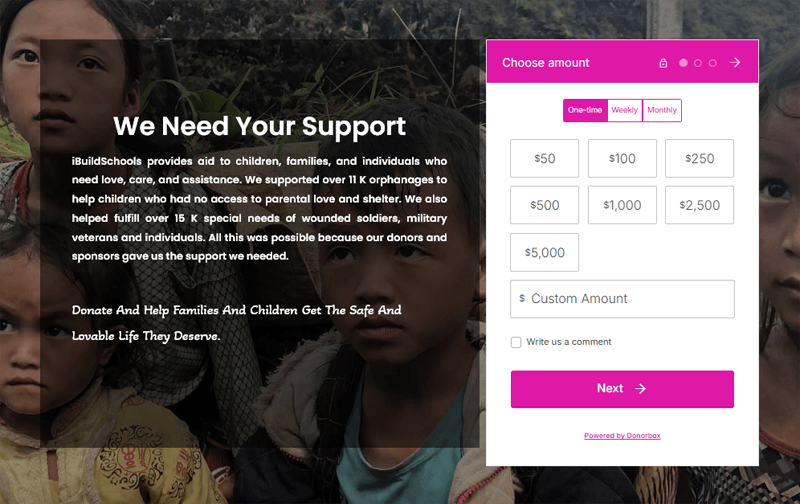Select the third step progress dot

point(713,63)
